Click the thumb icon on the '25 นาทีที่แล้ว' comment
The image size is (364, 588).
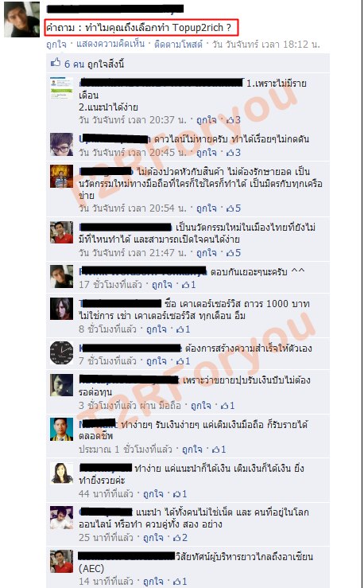point(176,538)
